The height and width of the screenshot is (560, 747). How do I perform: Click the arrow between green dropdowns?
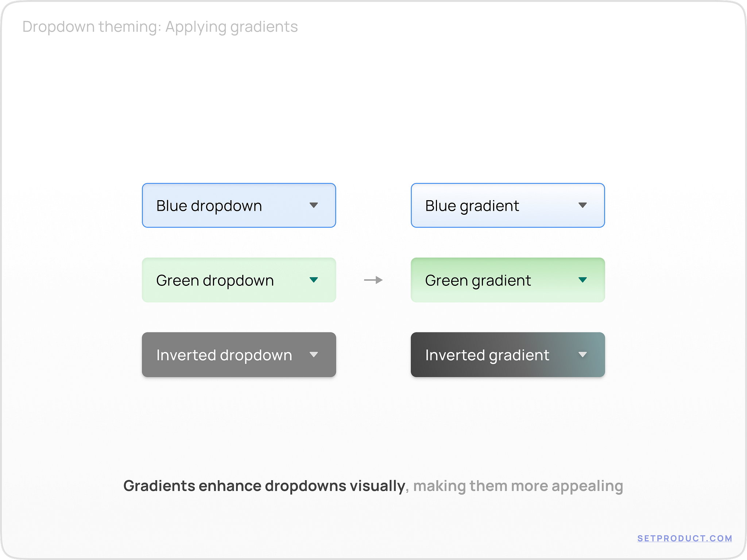[373, 280]
